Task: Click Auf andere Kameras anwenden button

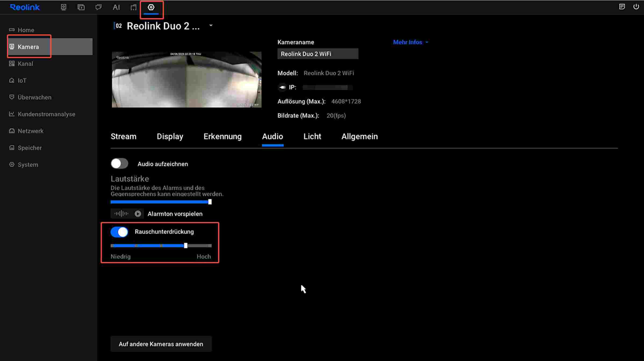Action: tap(161, 344)
